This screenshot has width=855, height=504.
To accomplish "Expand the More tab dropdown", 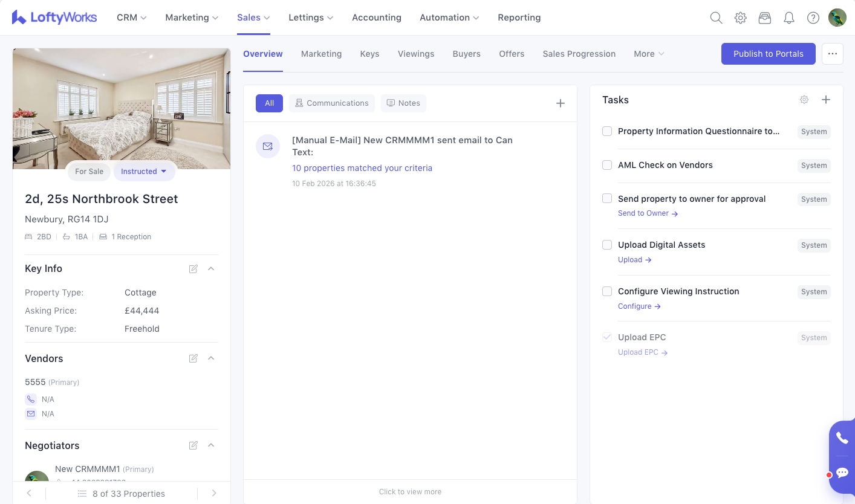I will 649,54.
